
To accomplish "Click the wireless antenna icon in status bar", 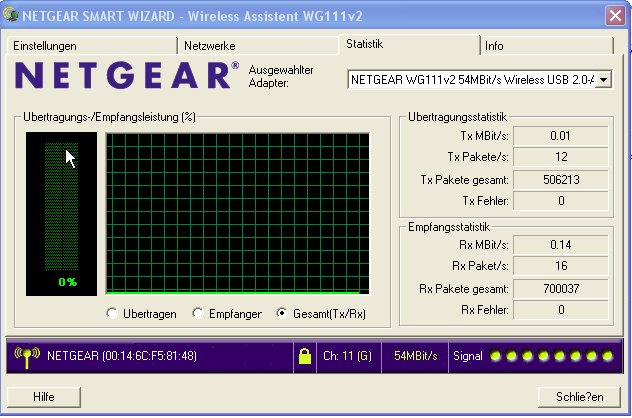I will coord(27,357).
